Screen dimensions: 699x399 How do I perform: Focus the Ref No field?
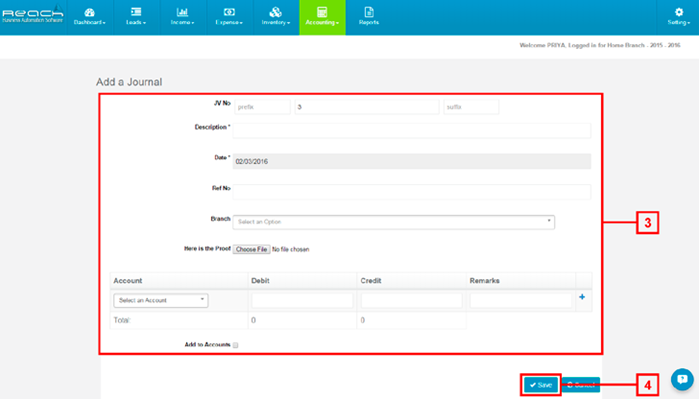[412, 192]
